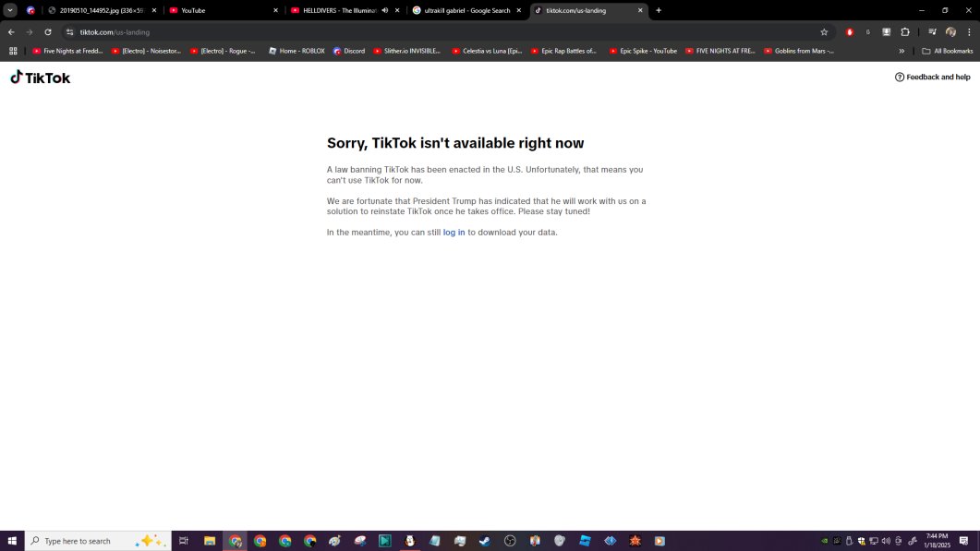Open the Extensions puzzle-piece menu
Viewport: 980px width, 551px height.
point(905,32)
